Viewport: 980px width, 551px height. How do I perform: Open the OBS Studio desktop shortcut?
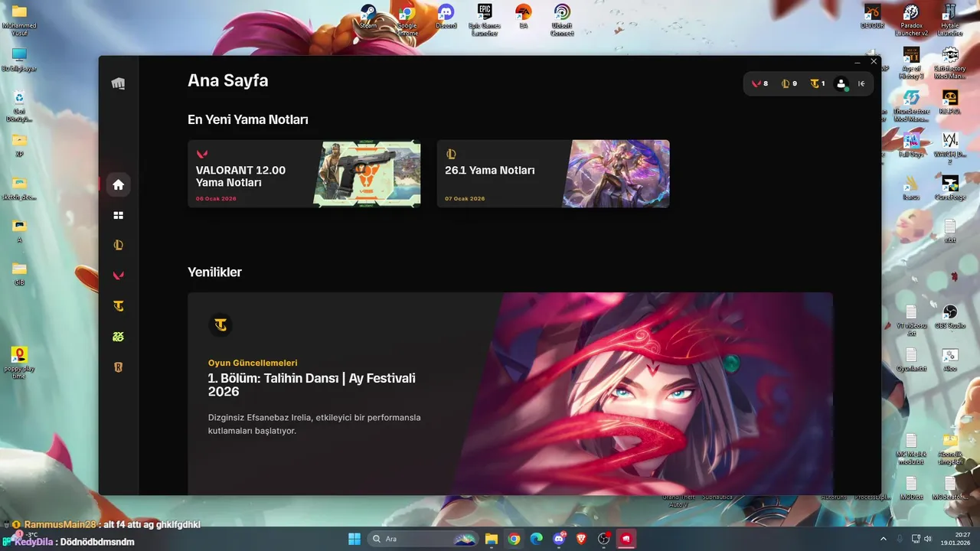tap(950, 317)
